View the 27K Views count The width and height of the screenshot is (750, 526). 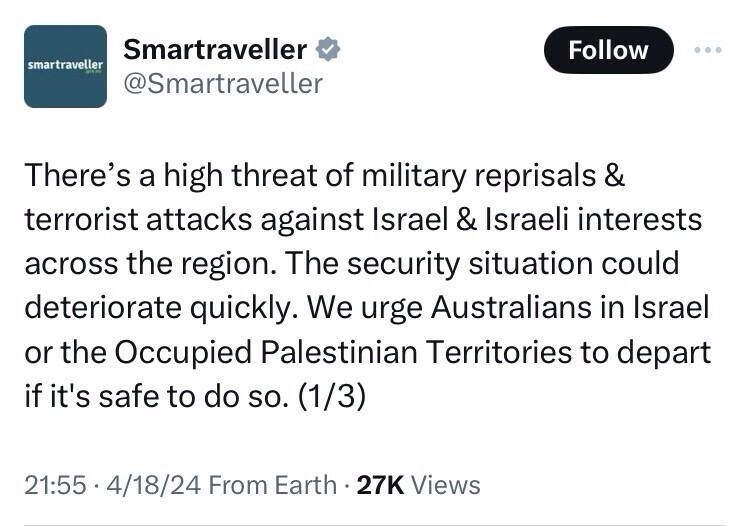pos(419,485)
